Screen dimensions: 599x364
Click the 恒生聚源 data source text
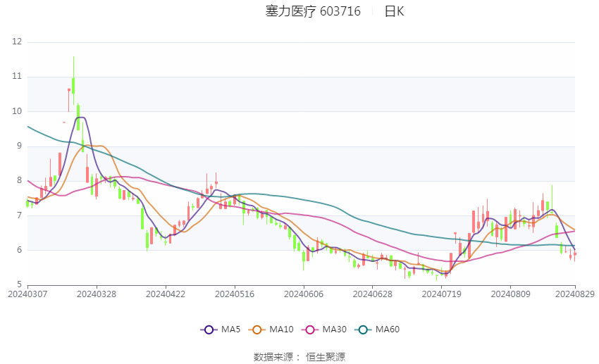click(326, 357)
